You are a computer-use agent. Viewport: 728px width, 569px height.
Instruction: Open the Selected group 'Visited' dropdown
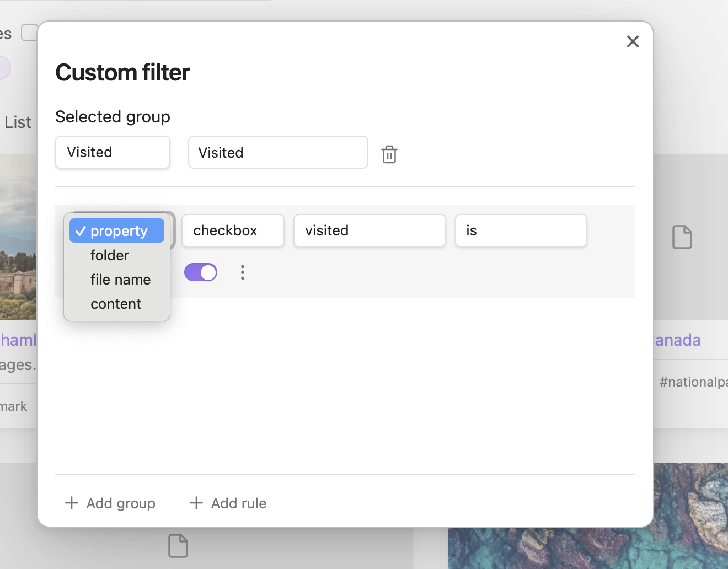pos(113,152)
